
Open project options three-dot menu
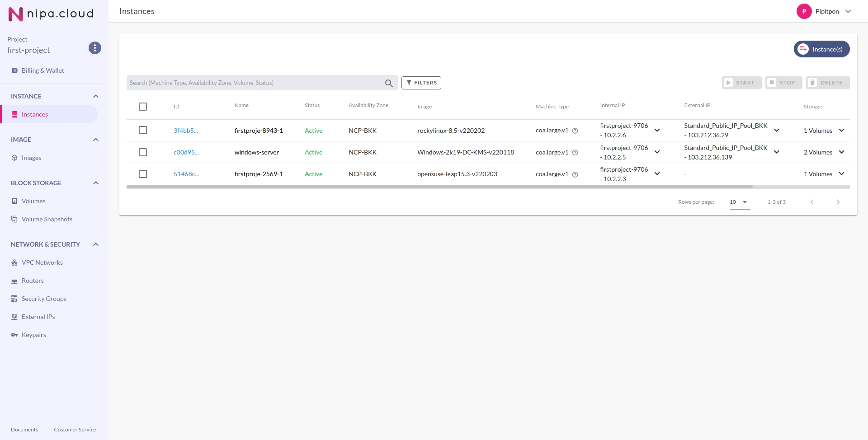point(95,48)
